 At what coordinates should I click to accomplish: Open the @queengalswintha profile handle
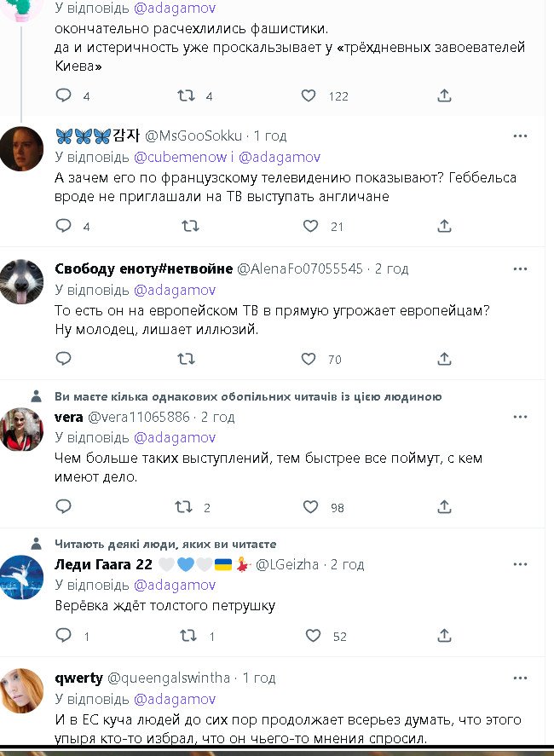pyautogui.click(x=168, y=678)
